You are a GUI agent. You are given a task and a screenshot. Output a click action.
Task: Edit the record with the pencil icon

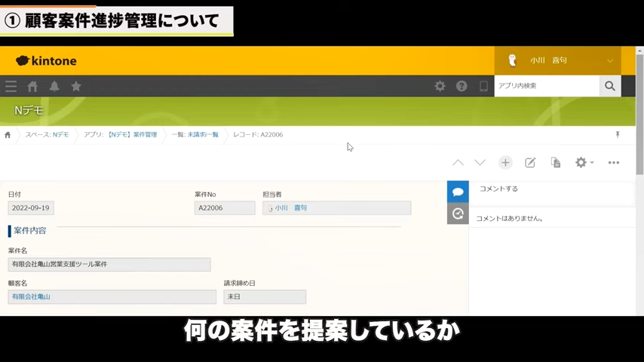[530, 163]
